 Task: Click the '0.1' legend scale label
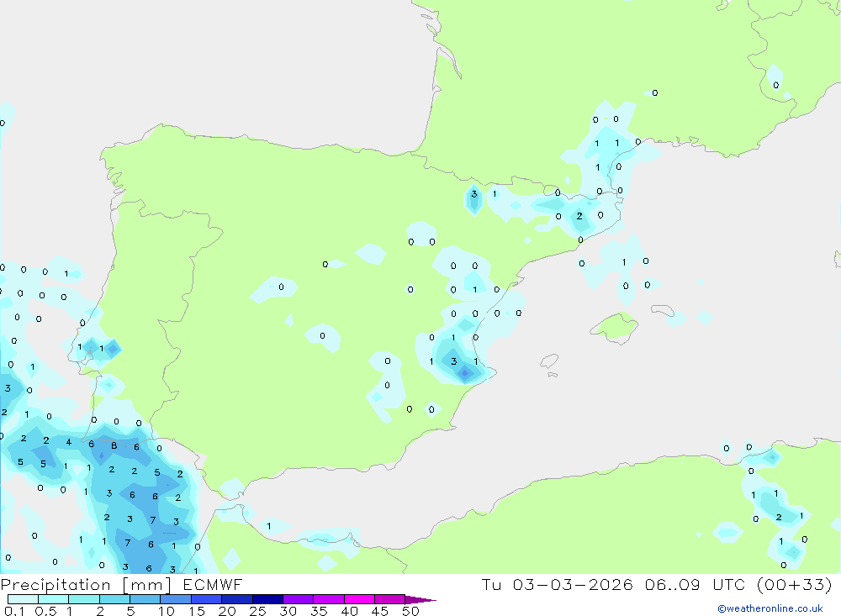[14, 611]
